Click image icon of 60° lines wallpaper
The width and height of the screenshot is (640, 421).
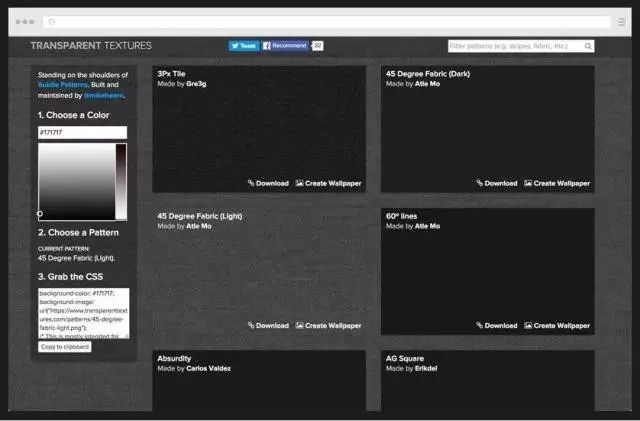coord(528,325)
